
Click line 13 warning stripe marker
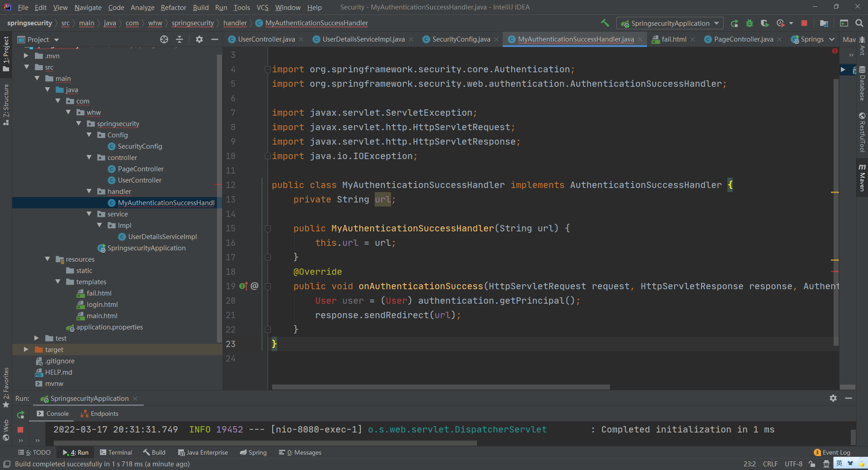tap(835, 192)
